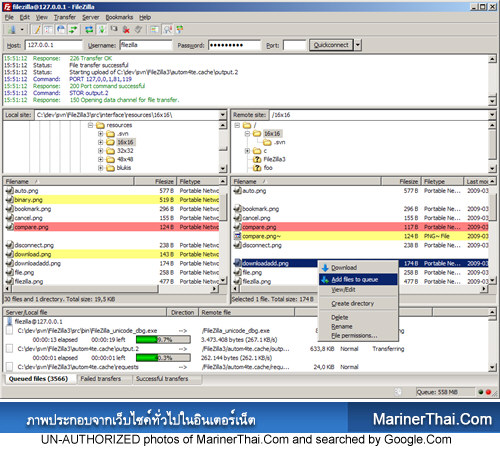Disconnect from the server

tap(126, 30)
